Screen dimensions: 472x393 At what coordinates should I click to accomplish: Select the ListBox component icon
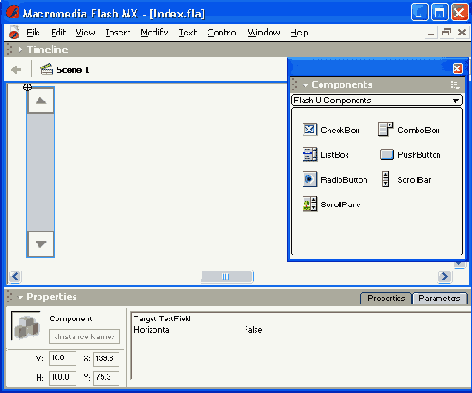310,154
